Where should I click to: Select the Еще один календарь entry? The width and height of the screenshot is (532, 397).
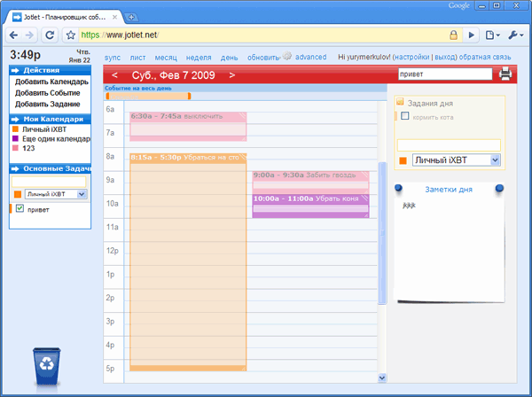(57, 138)
